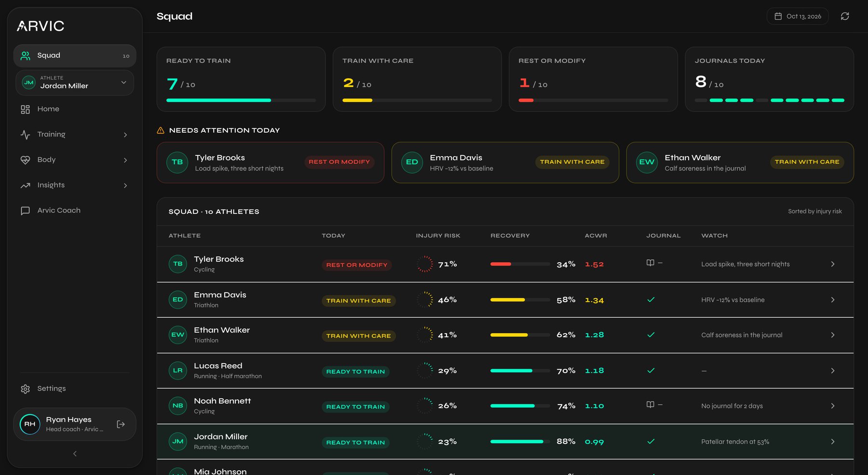This screenshot has height=475, width=868.
Task: Click the Sorted by injury risk label
Action: 815,211
